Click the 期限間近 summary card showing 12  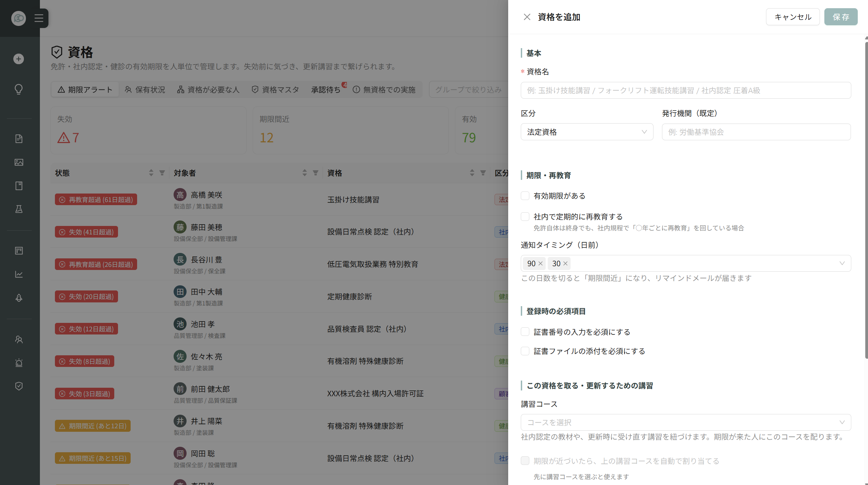(x=351, y=130)
